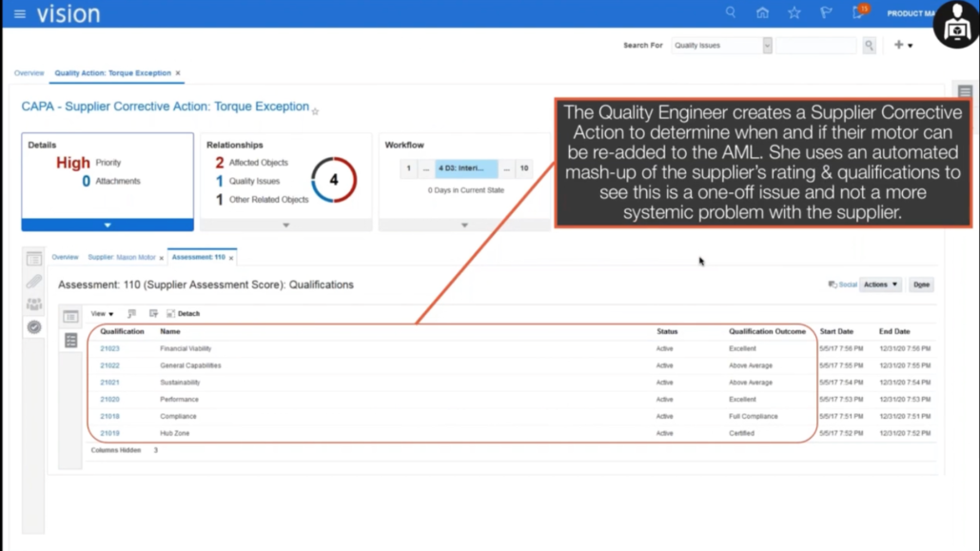Viewport: 980px width, 551px height.
Task: Select the Attachments paperclip icon in sidebar
Action: tap(33, 282)
